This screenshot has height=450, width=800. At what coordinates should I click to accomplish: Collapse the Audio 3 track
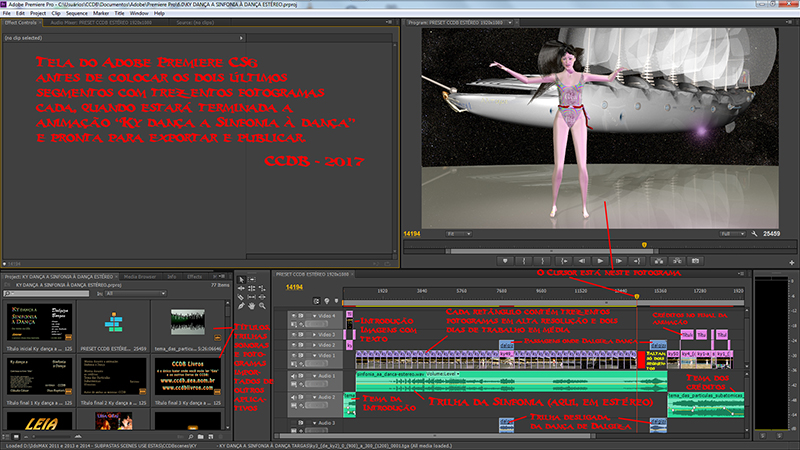314,423
